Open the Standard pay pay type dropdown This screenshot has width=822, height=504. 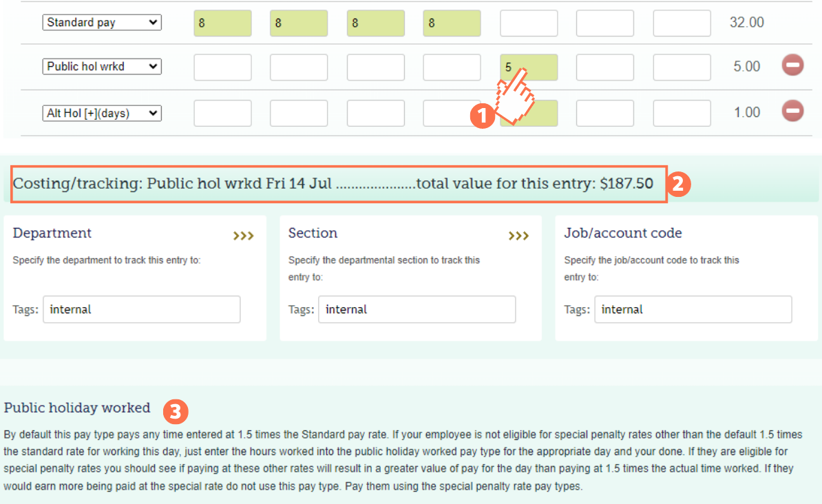click(x=101, y=22)
